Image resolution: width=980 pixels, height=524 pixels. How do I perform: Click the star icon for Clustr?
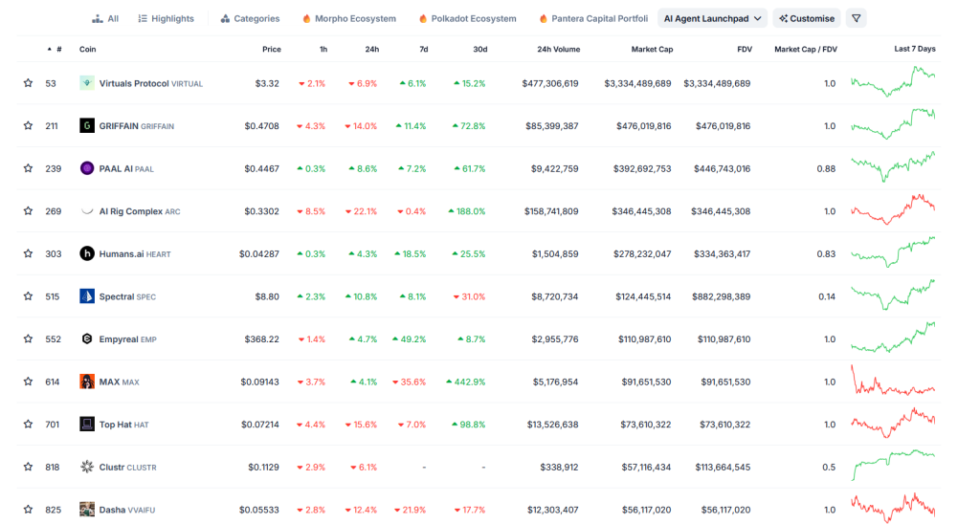(x=28, y=468)
